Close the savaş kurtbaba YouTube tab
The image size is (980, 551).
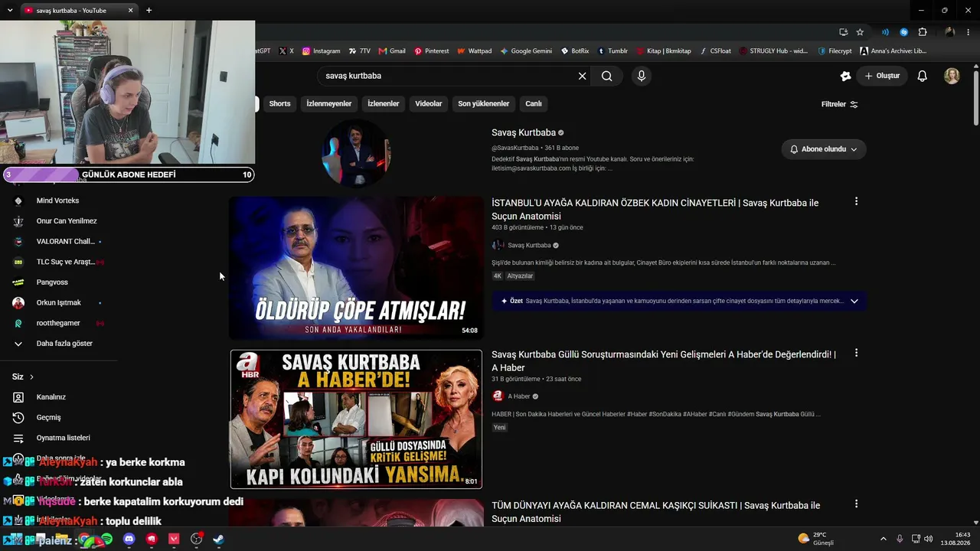(130, 10)
